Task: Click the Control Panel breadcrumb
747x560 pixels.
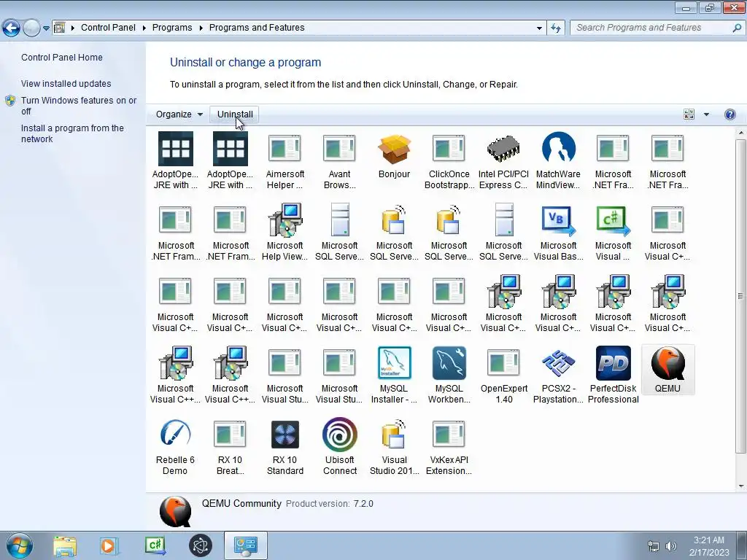Action: (108, 28)
